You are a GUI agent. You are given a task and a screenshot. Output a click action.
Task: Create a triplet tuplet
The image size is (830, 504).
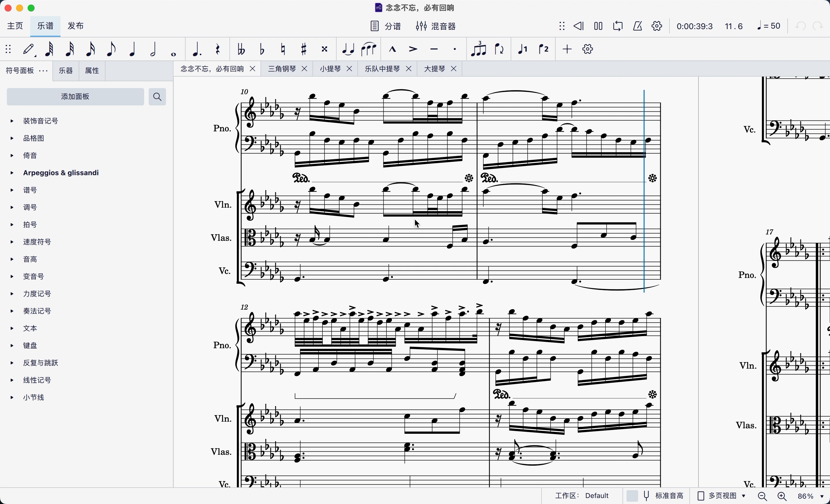pos(478,49)
